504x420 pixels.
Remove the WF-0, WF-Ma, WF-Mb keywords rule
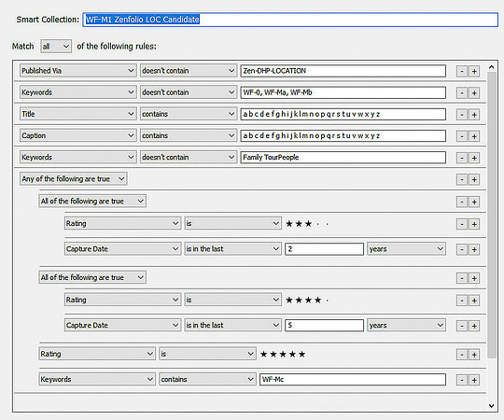462,93
